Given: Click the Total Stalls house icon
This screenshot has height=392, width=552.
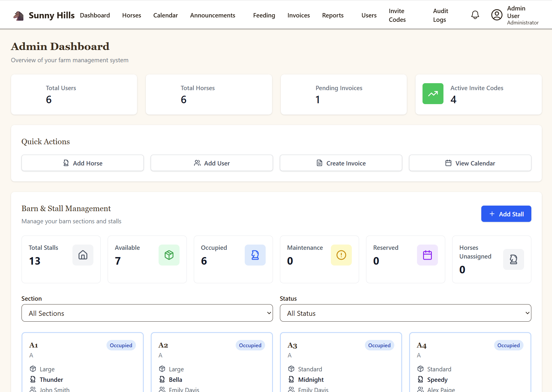Looking at the screenshot, I should (x=83, y=255).
